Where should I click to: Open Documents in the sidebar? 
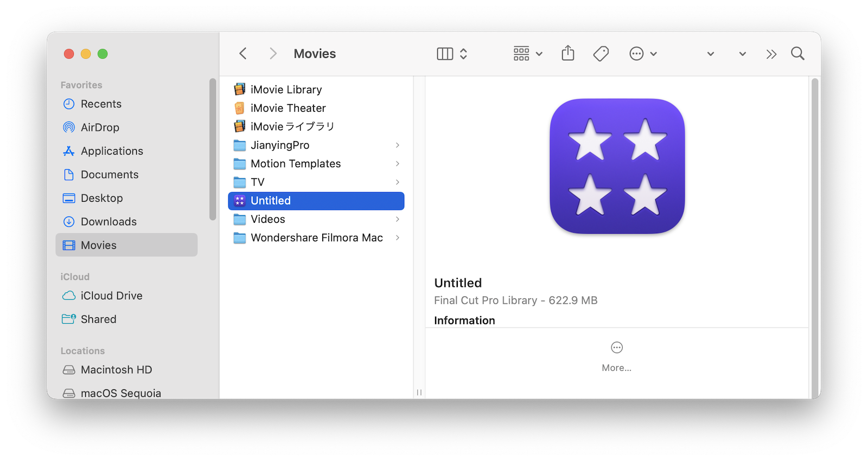coord(126,175)
